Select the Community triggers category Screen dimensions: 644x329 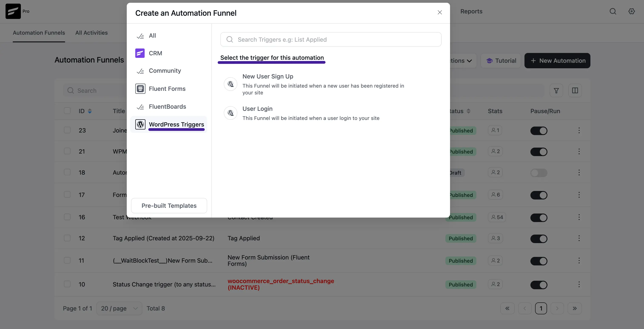click(169, 71)
